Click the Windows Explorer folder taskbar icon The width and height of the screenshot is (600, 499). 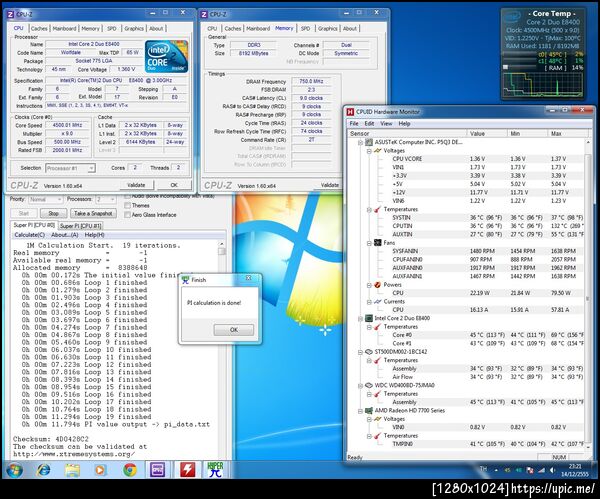[71, 470]
